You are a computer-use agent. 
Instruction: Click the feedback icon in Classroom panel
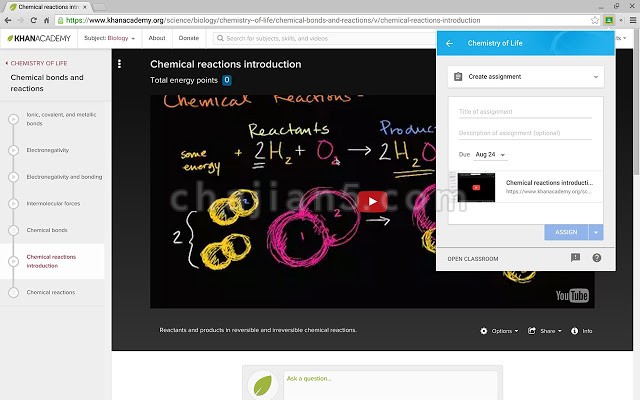576,258
